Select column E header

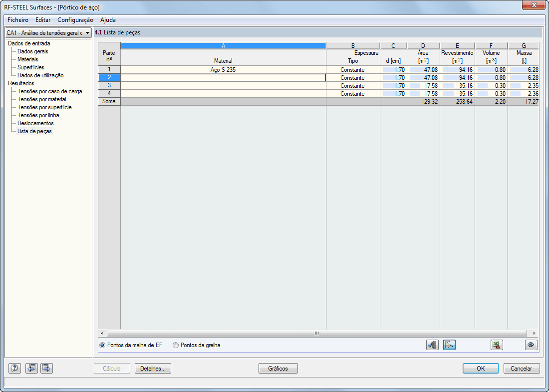(x=457, y=46)
